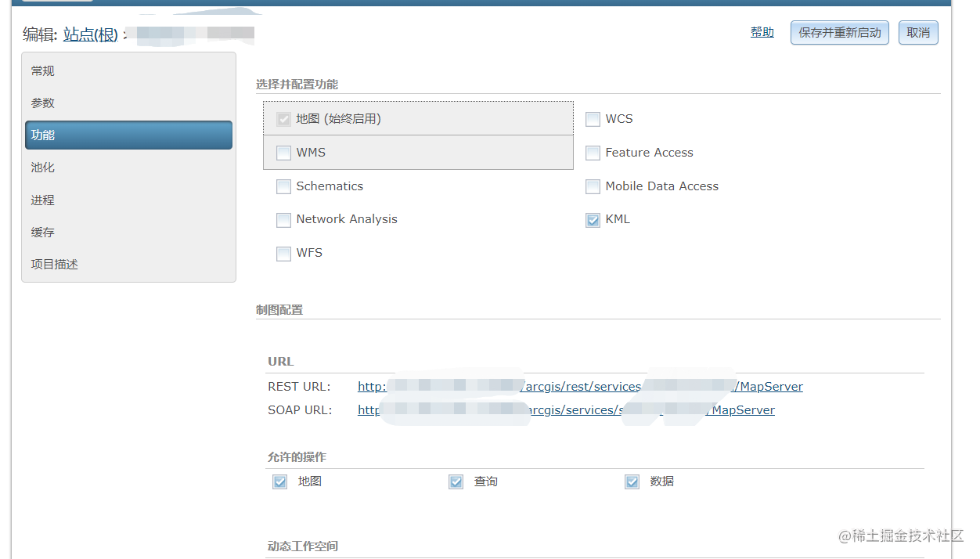Uncheck 数据 under 允许的操作
Viewport: 980px width, 559px height.
pyautogui.click(x=632, y=481)
